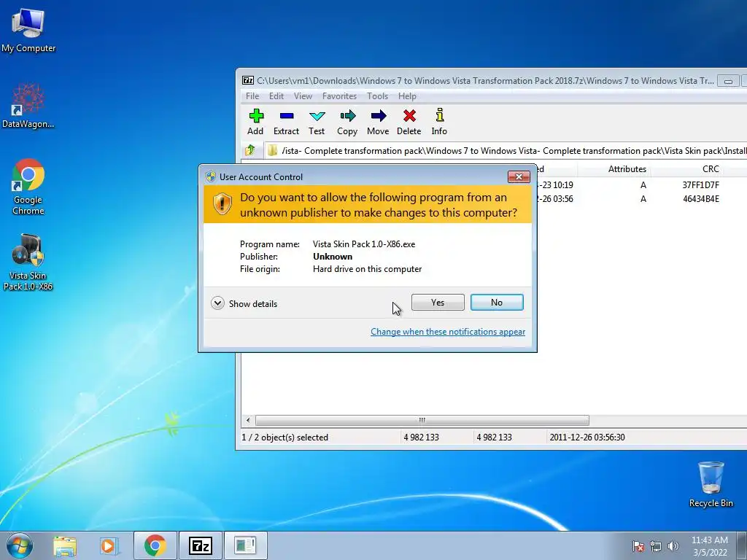Close the User Account Control dialog
Image resolution: width=747 pixels, height=560 pixels.
[x=519, y=176]
